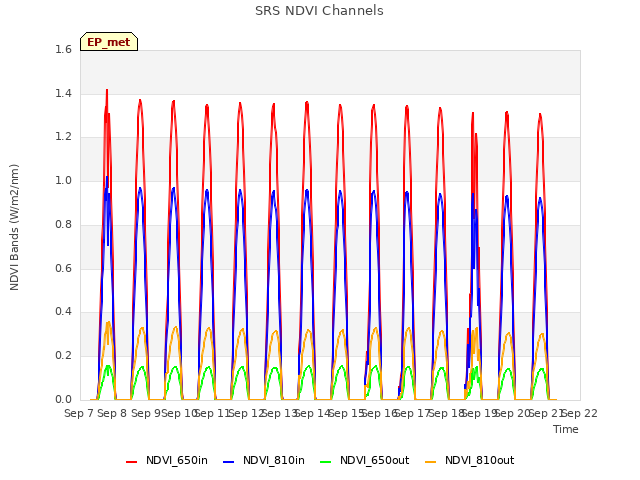Image resolution: width=640 pixels, height=480 pixels.
Task: Click the 0.6 y-axis tick label
Action: pos(63,268)
